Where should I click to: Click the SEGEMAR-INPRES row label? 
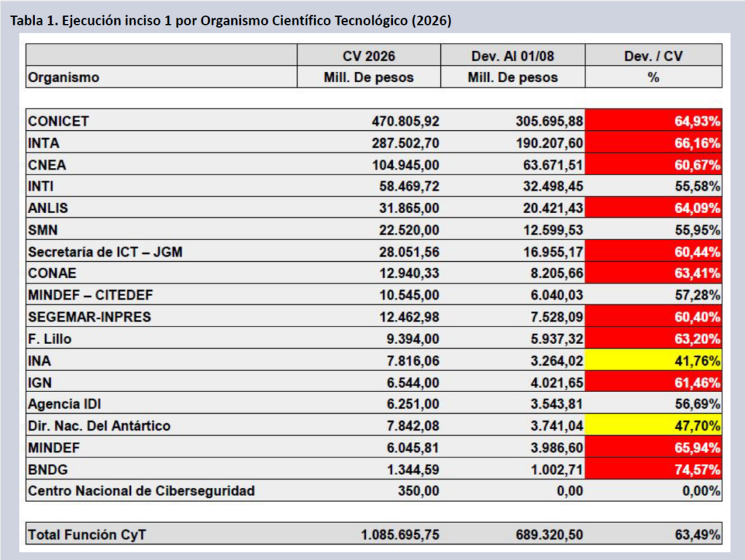89,317
